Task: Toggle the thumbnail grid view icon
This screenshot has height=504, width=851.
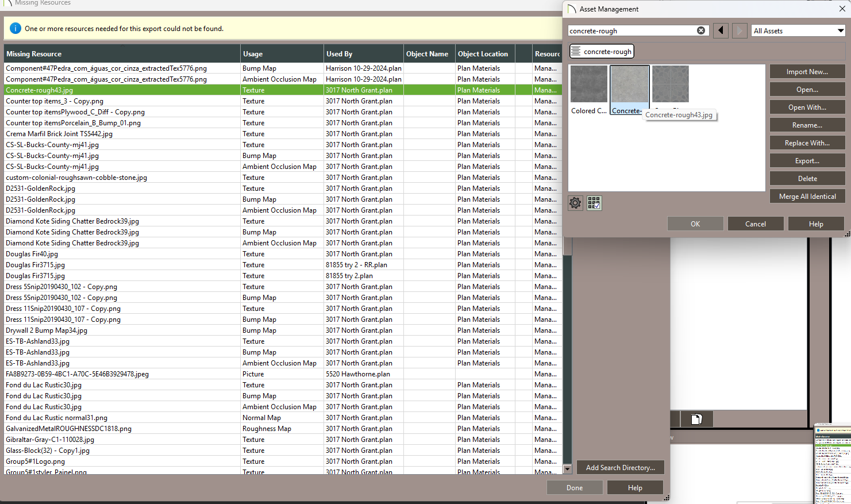Action: click(x=594, y=203)
